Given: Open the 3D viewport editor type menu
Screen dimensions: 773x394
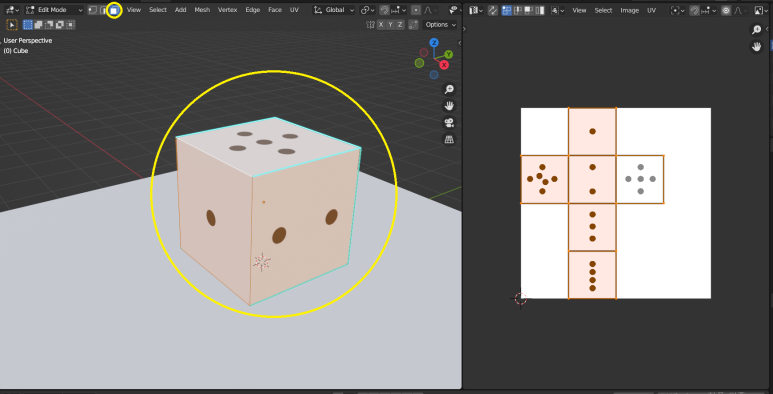Looking at the screenshot, I should [x=12, y=10].
